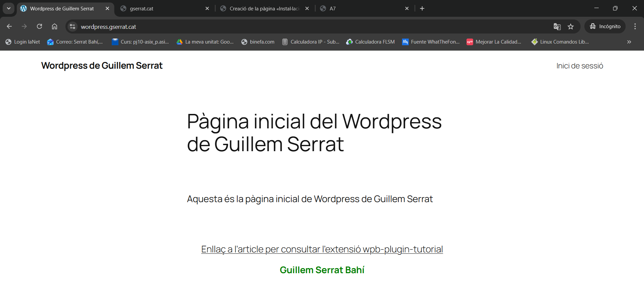
Task: Bookmark this page with the star icon
Action: click(x=571, y=26)
